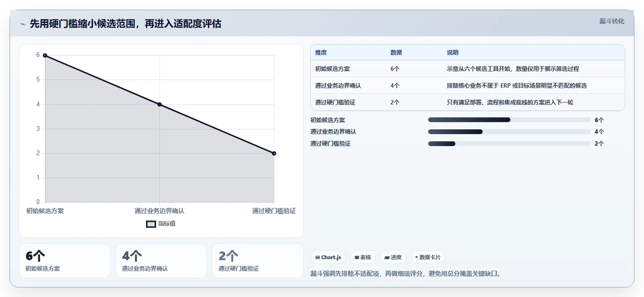Image resolution: width=644 pixels, height=297 pixels.
Task: Click the chart data point at value 4
Action: [x=159, y=104]
